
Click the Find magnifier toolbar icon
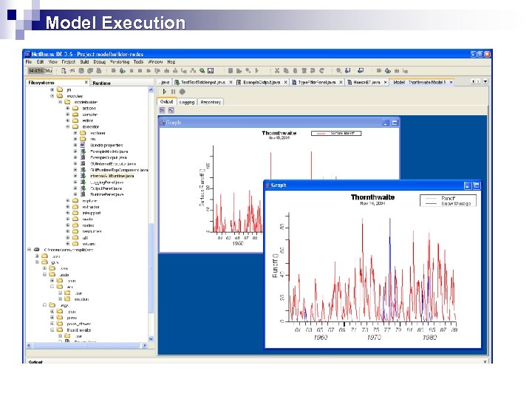(x=338, y=71)
